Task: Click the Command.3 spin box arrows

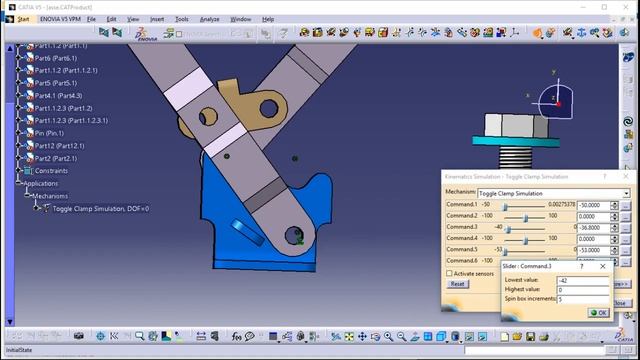Action: (614, 228)
